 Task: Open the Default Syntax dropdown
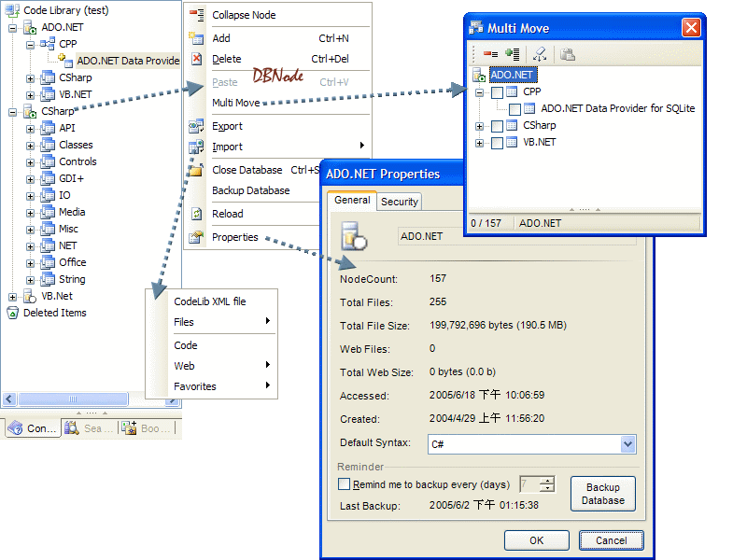pyautogui.click(x=627, y=444)
